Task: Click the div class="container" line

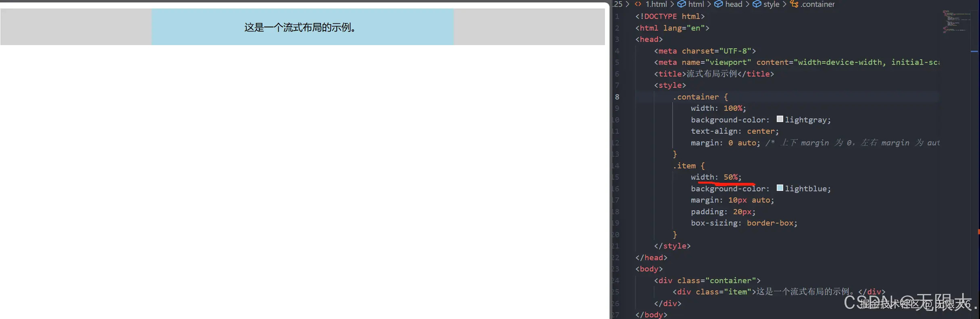Action: (x=707, y=281)
